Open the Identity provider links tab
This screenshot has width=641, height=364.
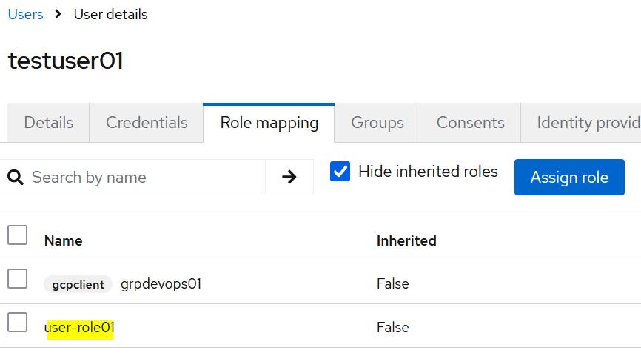[x=585, y=123]
